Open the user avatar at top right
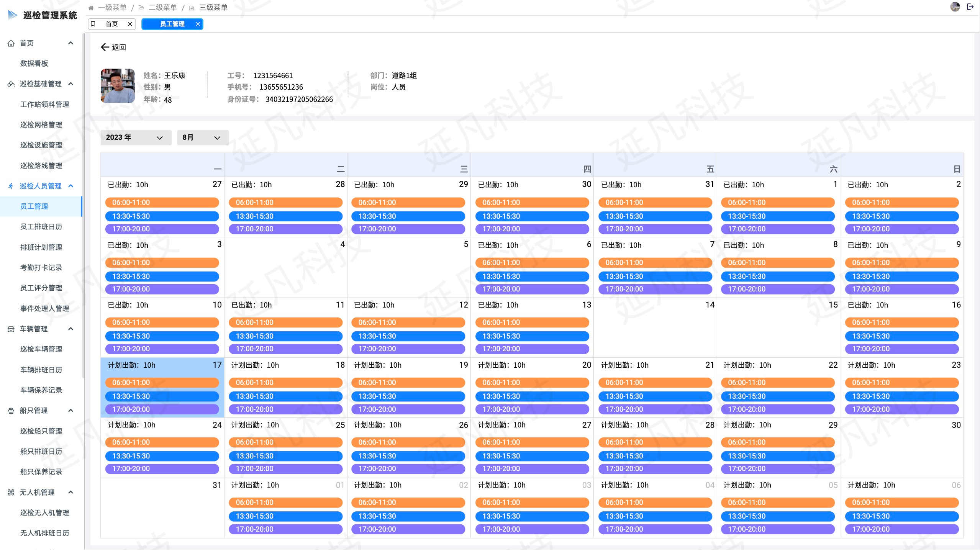The height and width of the screenshot is (550, 980). [955, 7]
